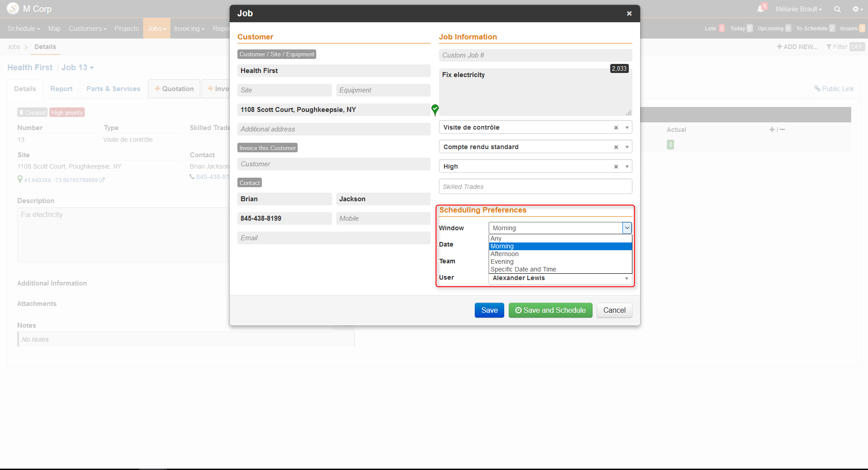Click the Email input field
Viewport: 868px width, 470px height.
point(334,238)
